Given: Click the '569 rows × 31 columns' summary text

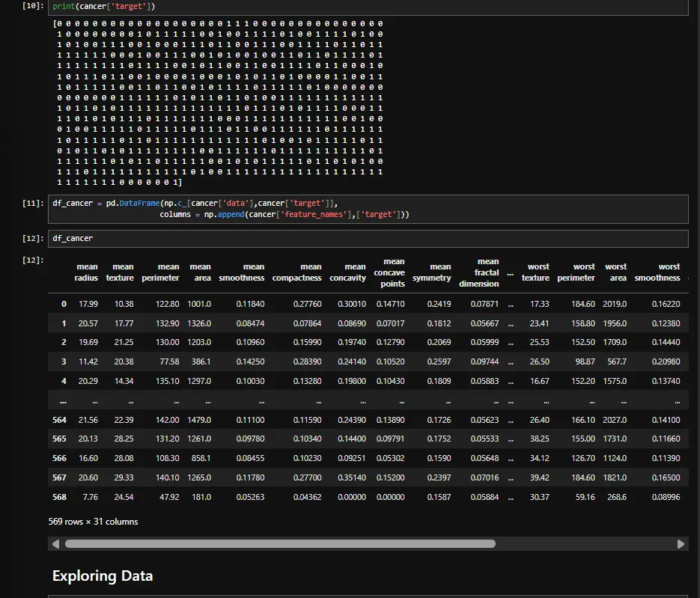Looking at the screenshot, I should click(94, 521).
